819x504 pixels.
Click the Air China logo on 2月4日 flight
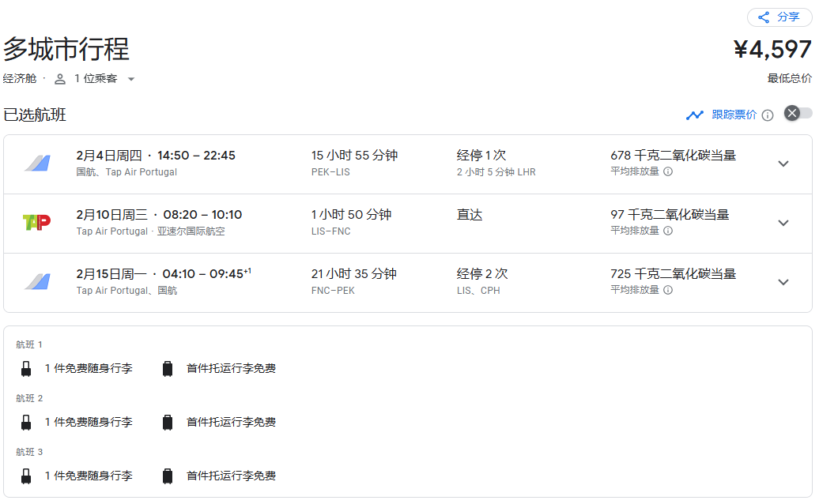pyautogui.click(x=38, y=164)
